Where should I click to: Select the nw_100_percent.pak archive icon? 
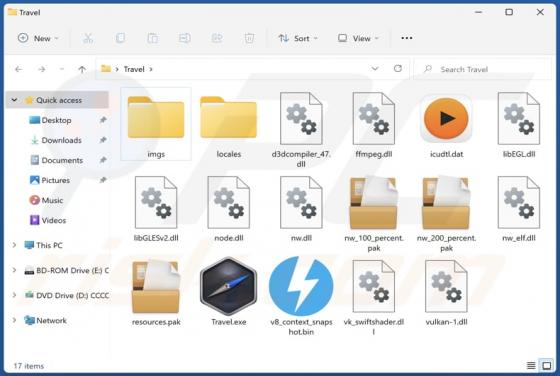[374, 203]
